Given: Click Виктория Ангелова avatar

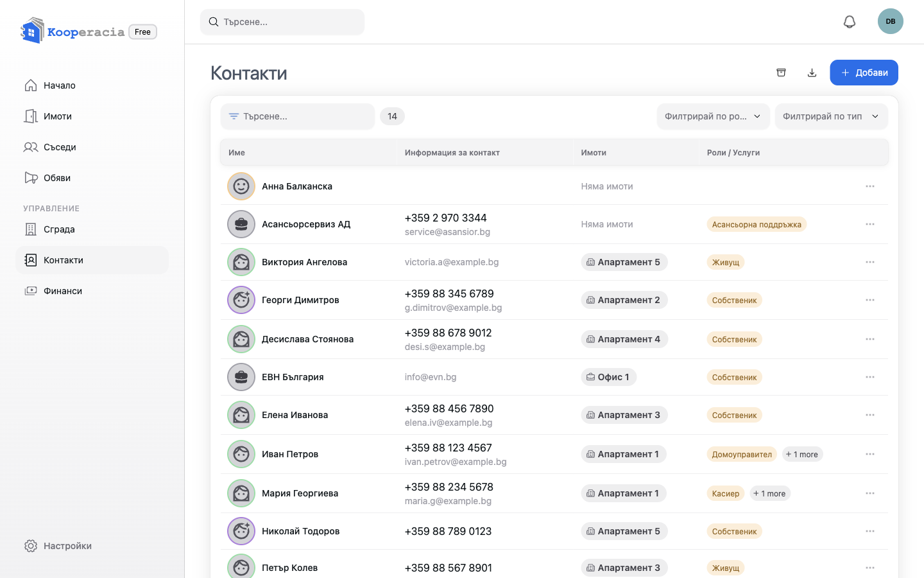Looking at the screenshot, I should click(241, 262).
